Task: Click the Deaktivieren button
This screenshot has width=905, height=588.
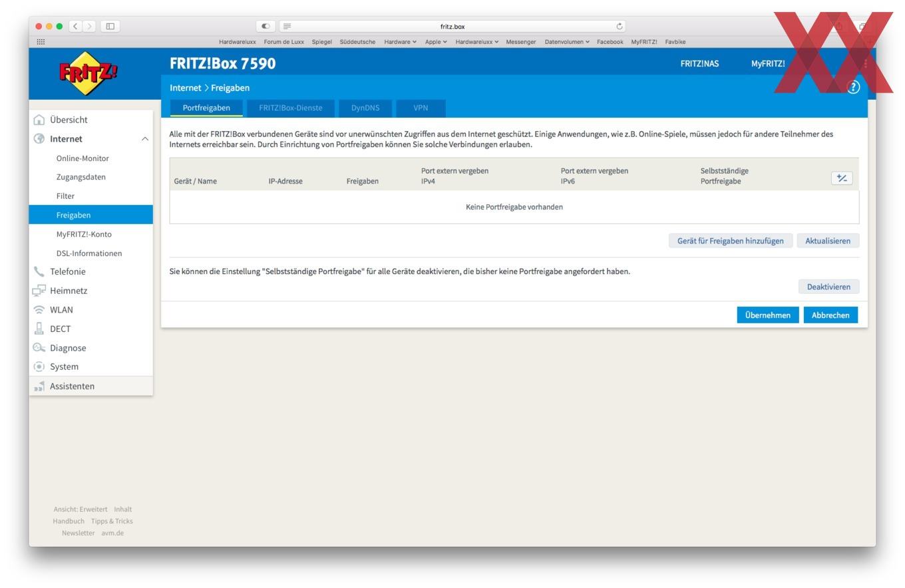Action: [x=828, y=287]
